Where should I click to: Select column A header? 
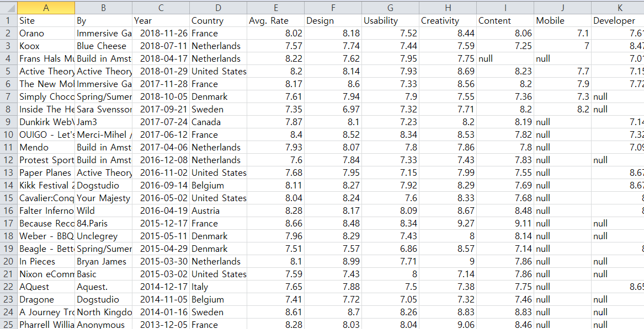coord(46,7)
